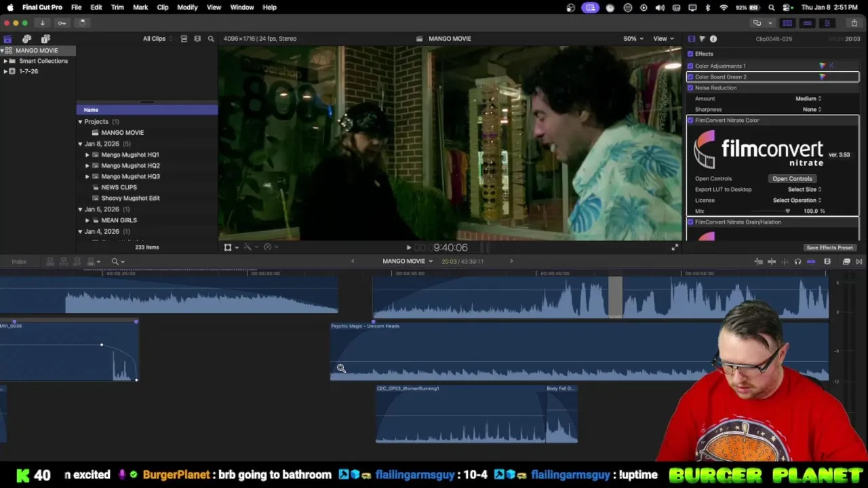This screenshot has height=488, width=868.
Task: Open License Select Operation dropdown
Action: point(797,200)
